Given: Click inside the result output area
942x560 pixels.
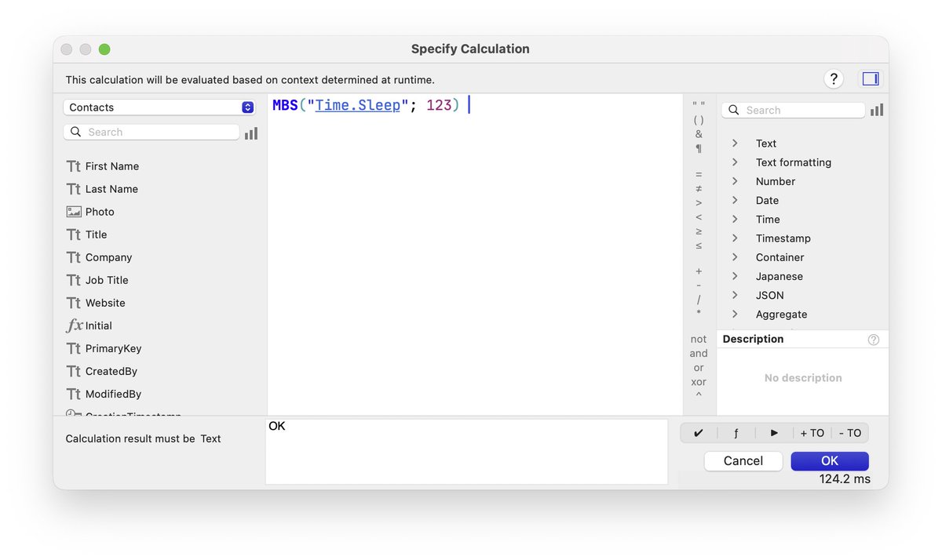Looking at the screenshot, I should [466, 452].
